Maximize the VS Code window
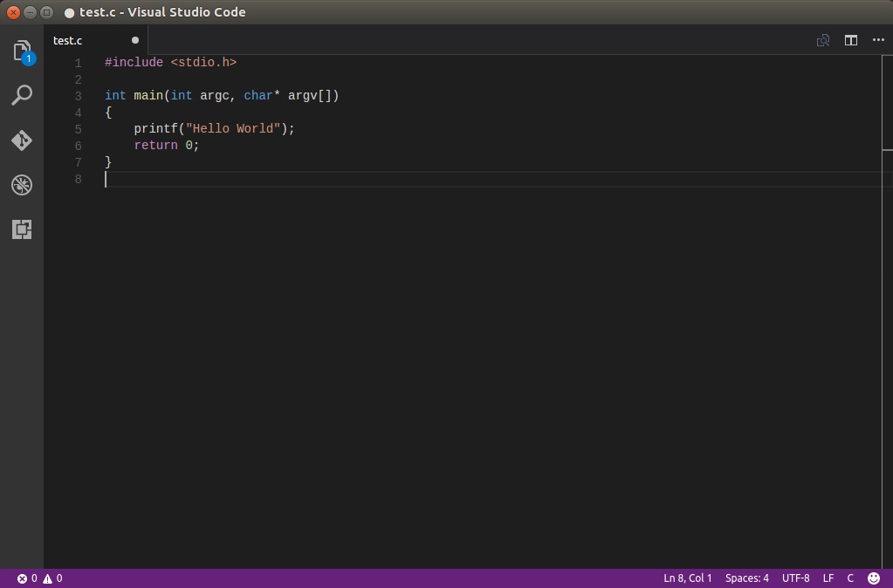893x588 pixels. [47, 12]
